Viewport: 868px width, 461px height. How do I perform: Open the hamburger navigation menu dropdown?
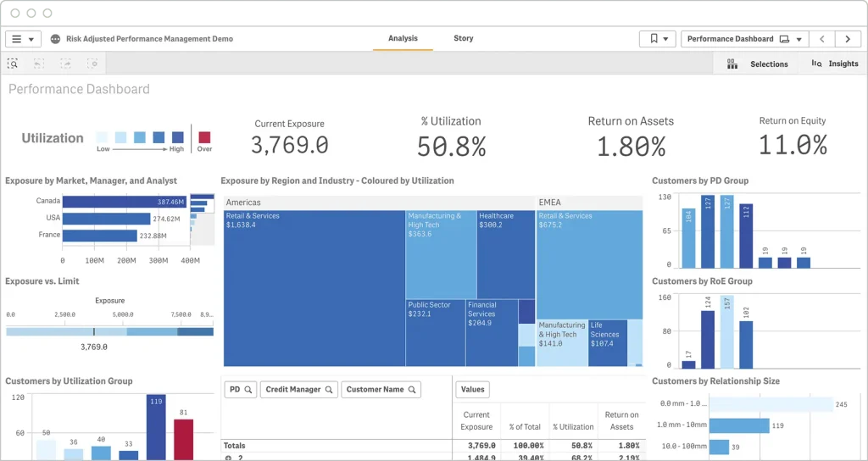pos(23,39)
